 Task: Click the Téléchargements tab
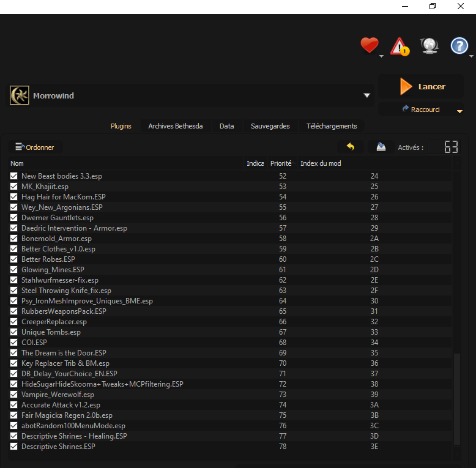pyautogui.click(x=331, y=126)
